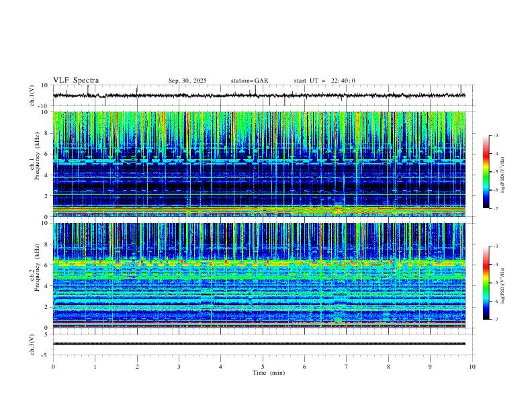Click the "-3" label on ch.1 color bar
This screenshot has height=411, width=532.
coord(495,135)
